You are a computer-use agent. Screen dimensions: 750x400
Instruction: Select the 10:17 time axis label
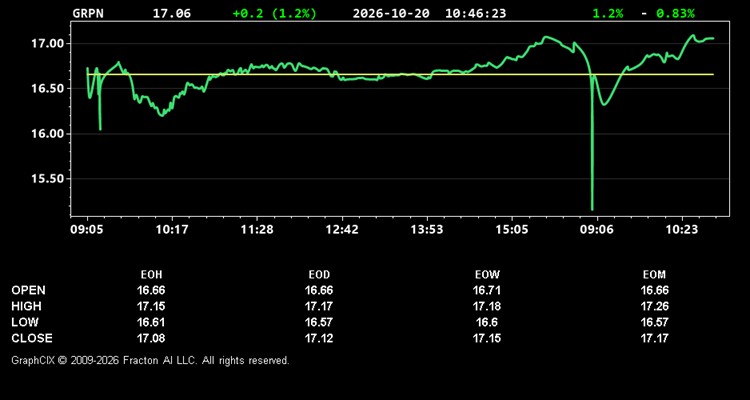point(172,230)
